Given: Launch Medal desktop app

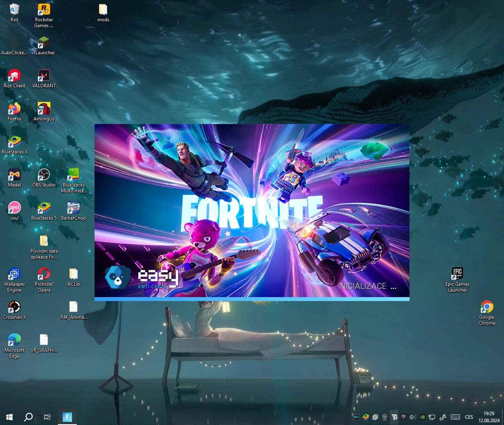Looking at the screenshot, I should [x=14, y=178].
